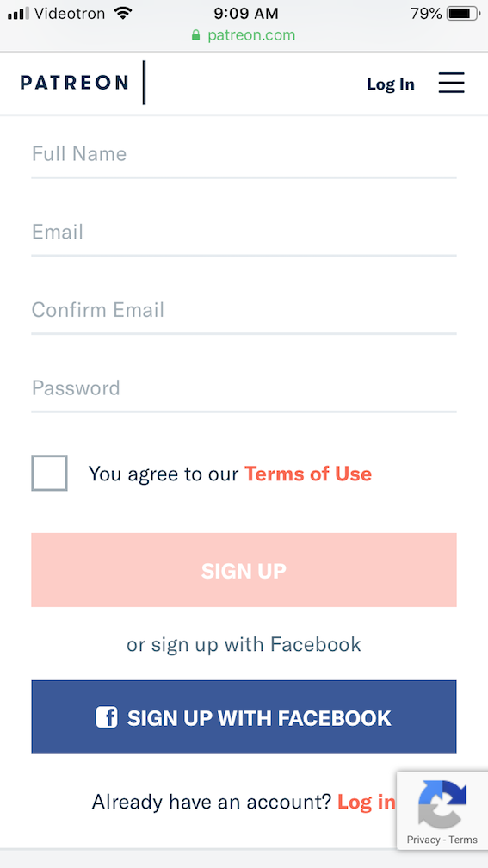Screen dimensions: 488x868
Task: Tap the patreon.com address bar
Action: click(x=244, y=35)
